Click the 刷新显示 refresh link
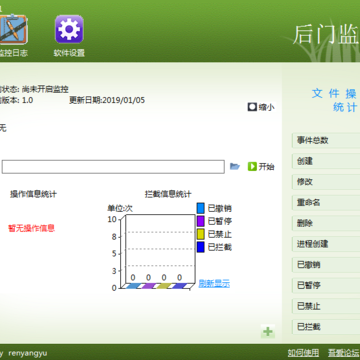Viewport: 360px width, 360px height. click(214, 284)
